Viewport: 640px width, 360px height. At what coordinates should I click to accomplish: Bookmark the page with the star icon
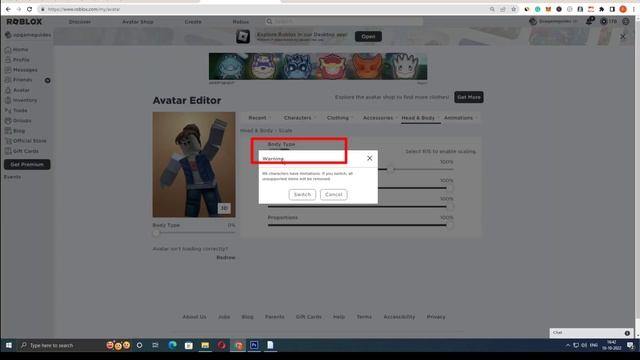click(x=514, y=9)
